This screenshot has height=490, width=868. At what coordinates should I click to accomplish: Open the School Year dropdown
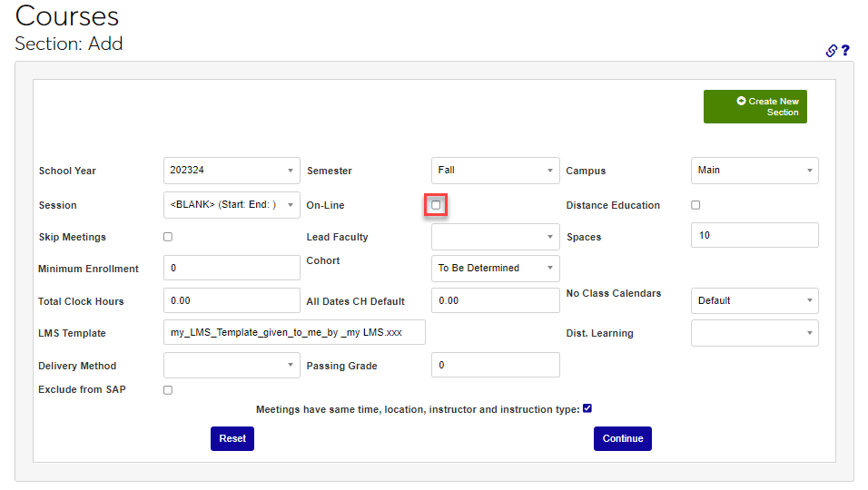pos(232,171)
